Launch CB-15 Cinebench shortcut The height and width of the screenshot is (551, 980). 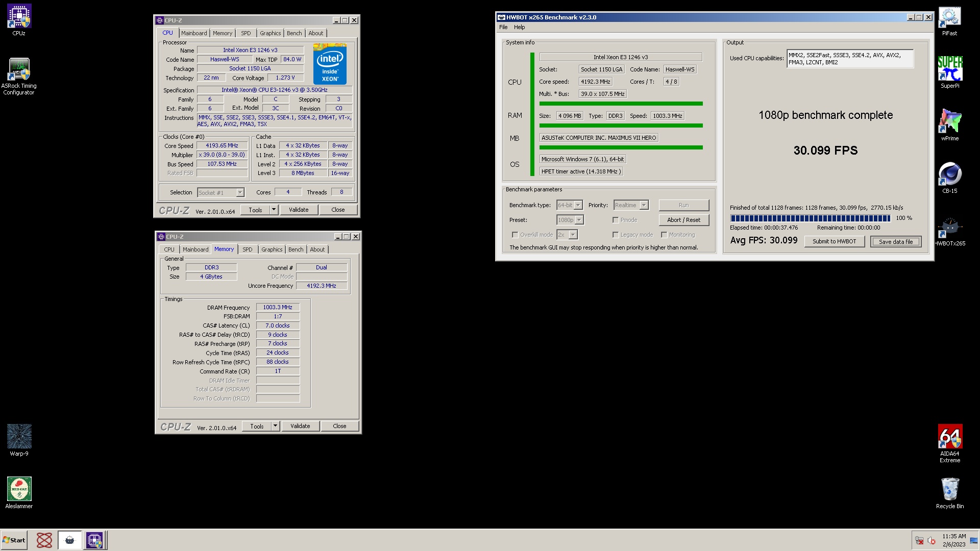(949, 178)
